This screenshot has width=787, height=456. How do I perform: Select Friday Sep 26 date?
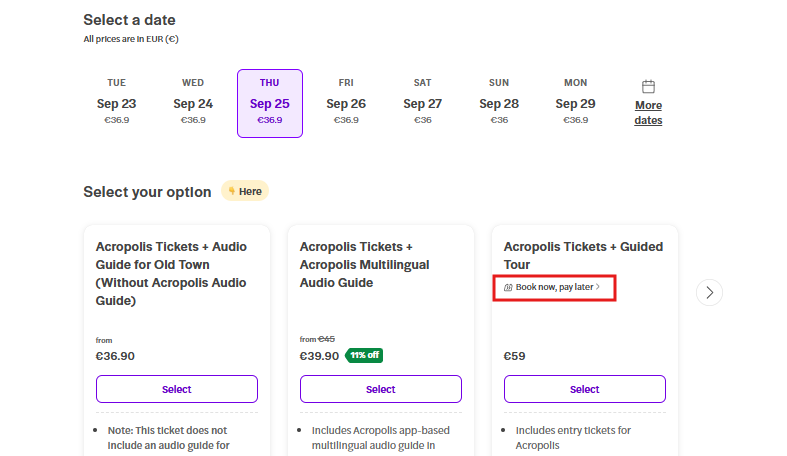346,103
